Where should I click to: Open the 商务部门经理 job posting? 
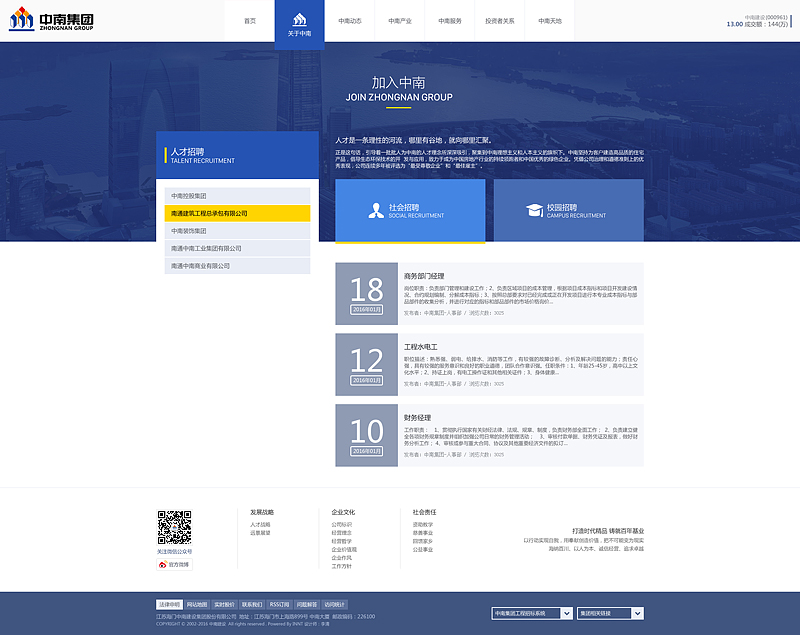click(424, 276)
